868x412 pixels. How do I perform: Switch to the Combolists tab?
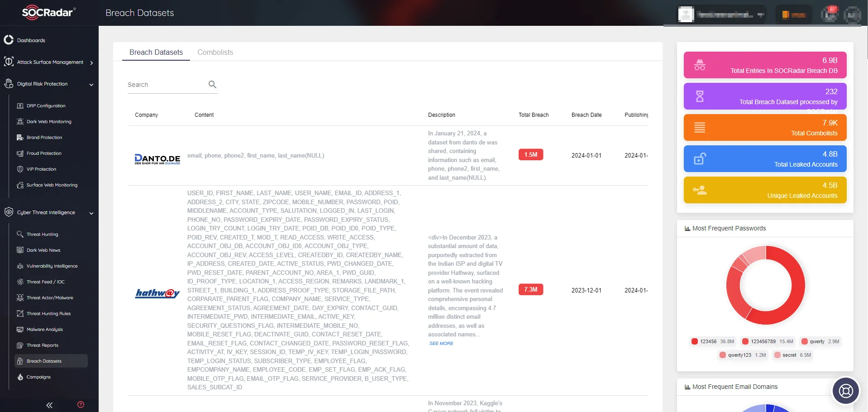pyautogui.click(x=215, y=53)
